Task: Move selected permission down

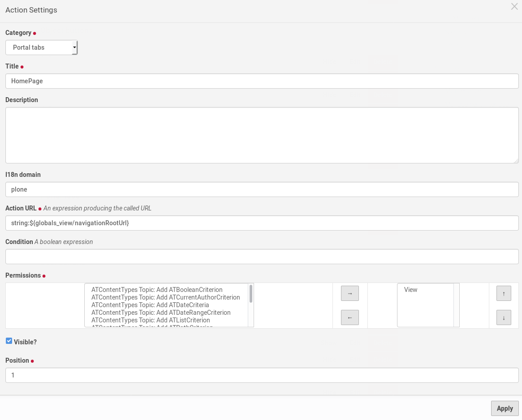Action: pyautogui.click(x=504, y=317)
